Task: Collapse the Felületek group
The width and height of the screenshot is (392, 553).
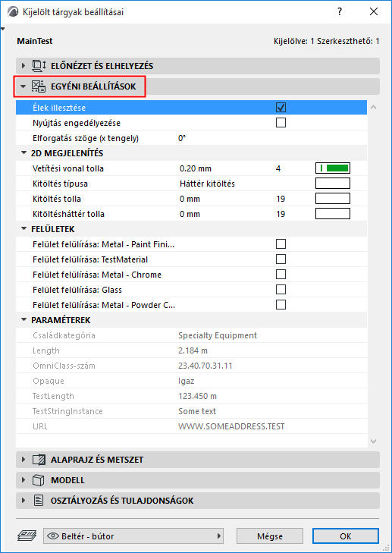Action: [x=24, y=229]
